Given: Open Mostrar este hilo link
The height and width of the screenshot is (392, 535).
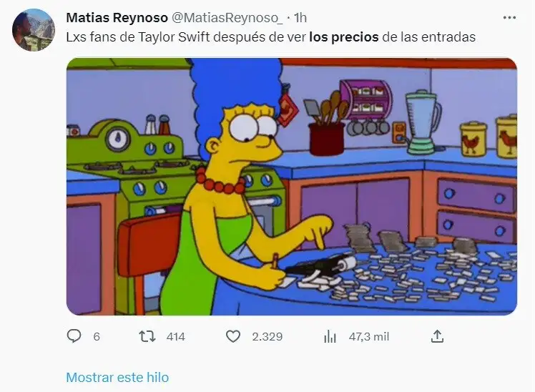Looking at the screenshot, I should tap(117, 377).
